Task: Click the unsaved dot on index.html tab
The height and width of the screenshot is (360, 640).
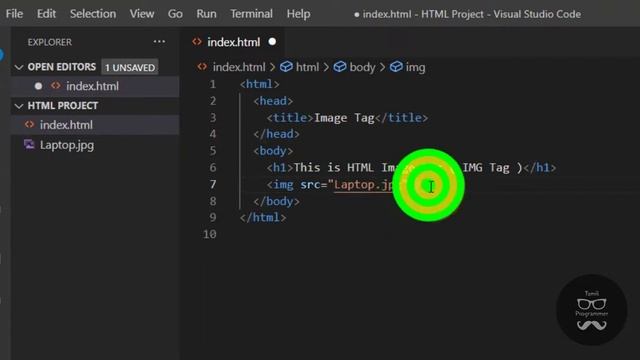Action: [272, 42]
